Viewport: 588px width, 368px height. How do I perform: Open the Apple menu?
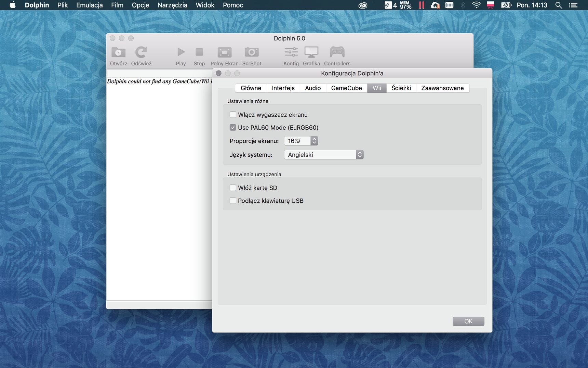click(13, 5)
